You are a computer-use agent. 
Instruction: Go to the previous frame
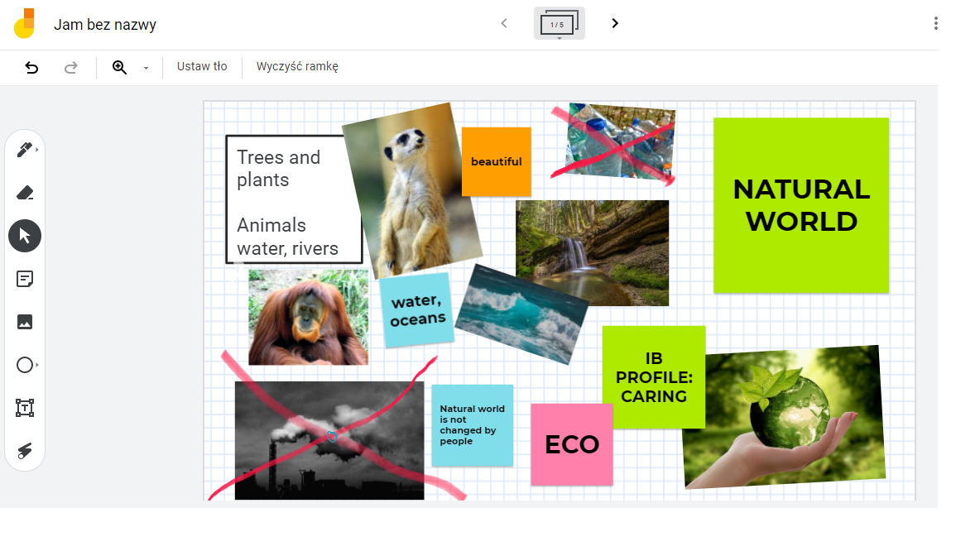click(504, 23)
